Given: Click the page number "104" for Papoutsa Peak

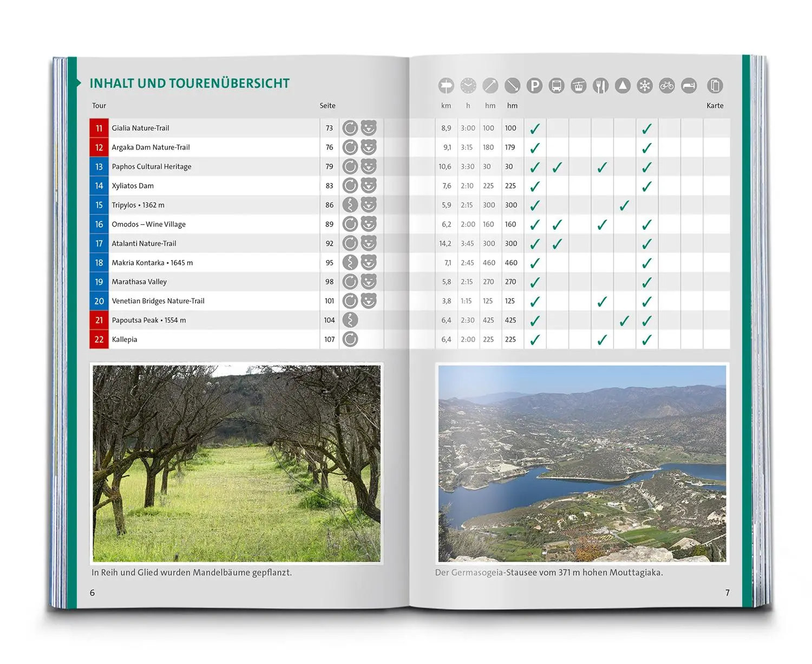Looking at the screenshot, I should [329, 320].
